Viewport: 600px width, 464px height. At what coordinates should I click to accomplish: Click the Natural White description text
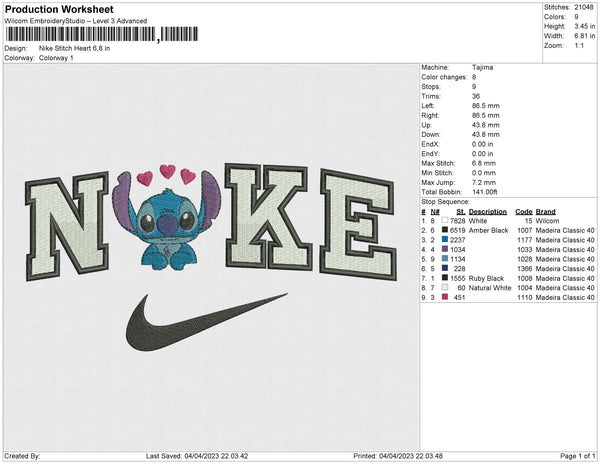[490, 288]
